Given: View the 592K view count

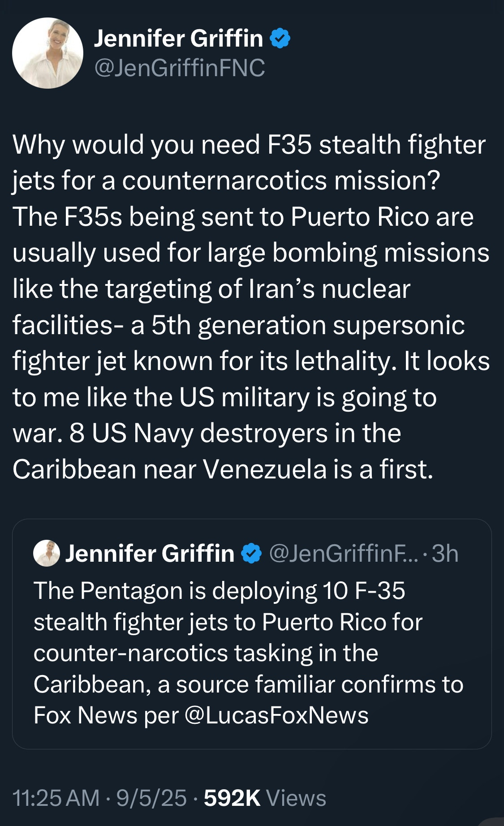Looking at the screenshot, I should tap(232, 798).
